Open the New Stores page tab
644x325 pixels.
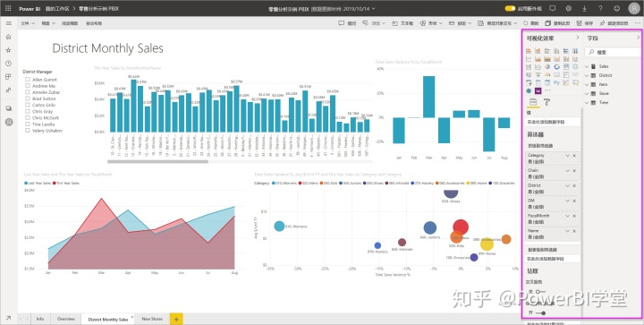coord(152,319)
